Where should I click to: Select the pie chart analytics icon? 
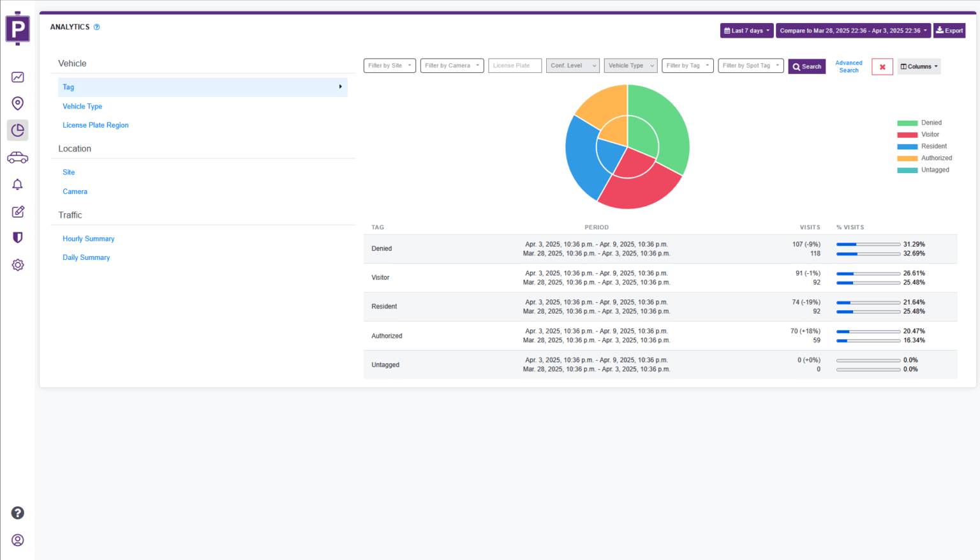(x=18, y=130)
